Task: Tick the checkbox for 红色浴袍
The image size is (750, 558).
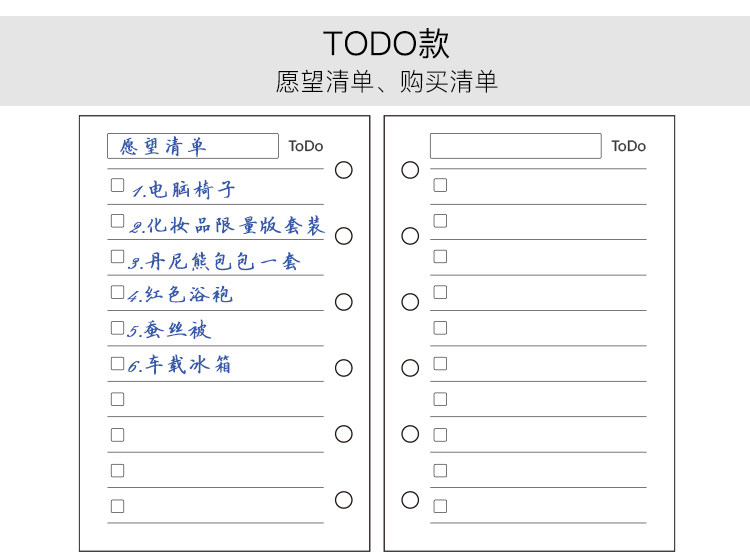Action: click(x=117, y=292)
